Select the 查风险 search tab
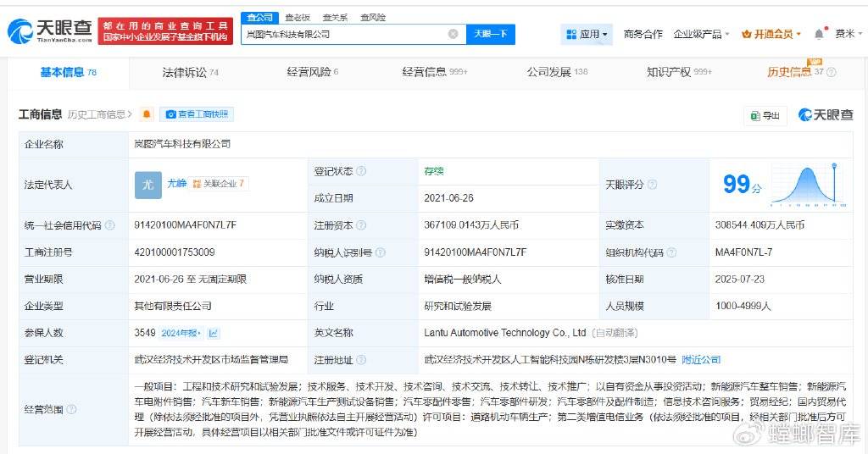Screen dimensions: 868x454 pos(373,18)
